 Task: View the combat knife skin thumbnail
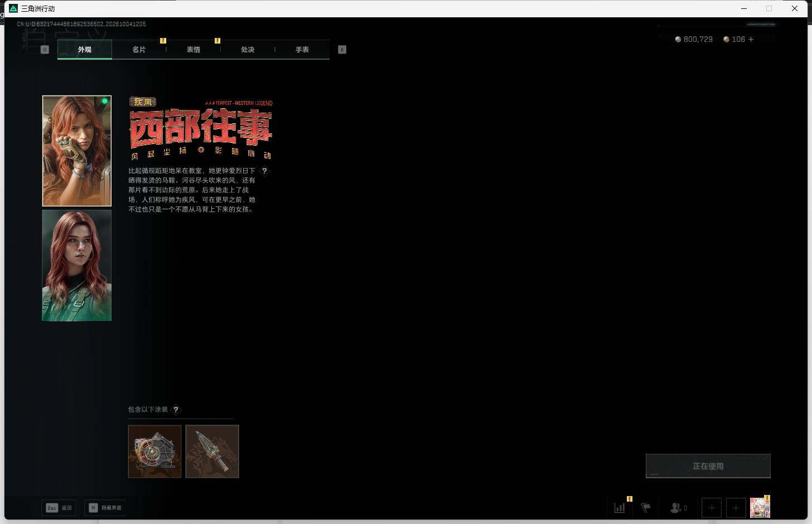click(x=212, y=451)
